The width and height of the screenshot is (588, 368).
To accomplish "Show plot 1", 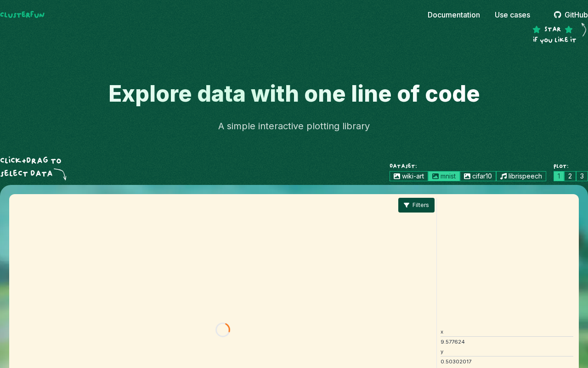I will (559, 176).
